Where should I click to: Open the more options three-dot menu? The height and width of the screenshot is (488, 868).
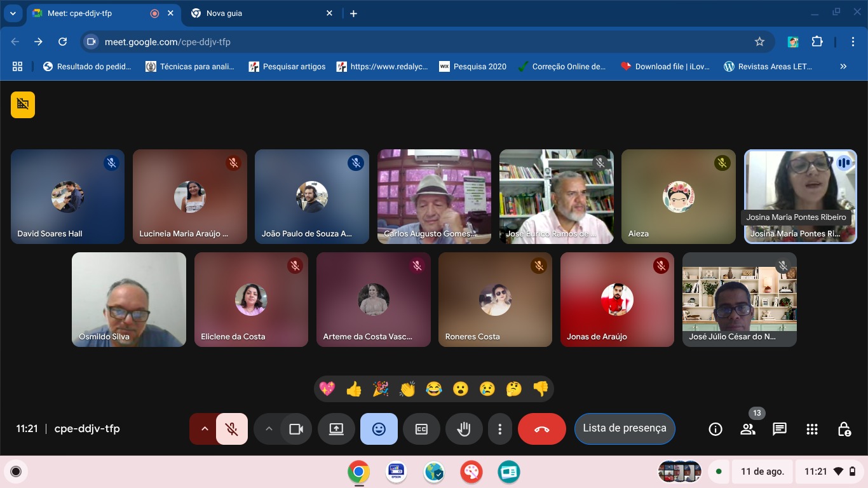click(x=500, y=429)
